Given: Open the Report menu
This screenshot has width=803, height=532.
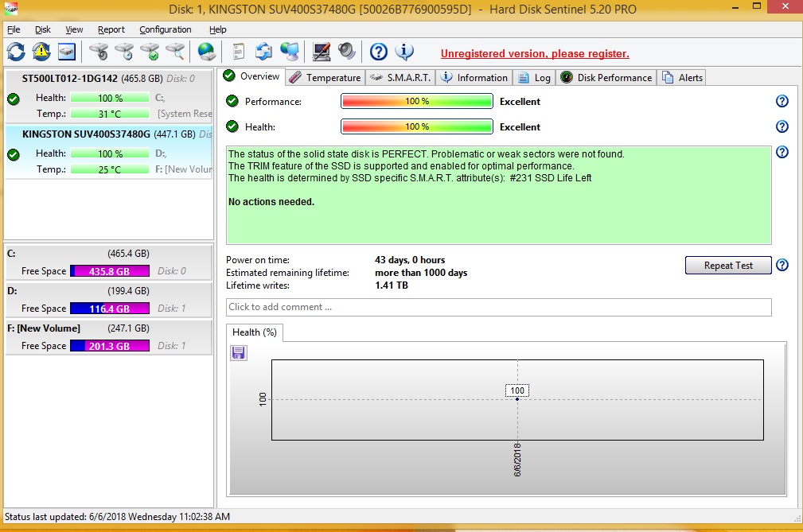Looking at the screenshot, I should 111,29.
